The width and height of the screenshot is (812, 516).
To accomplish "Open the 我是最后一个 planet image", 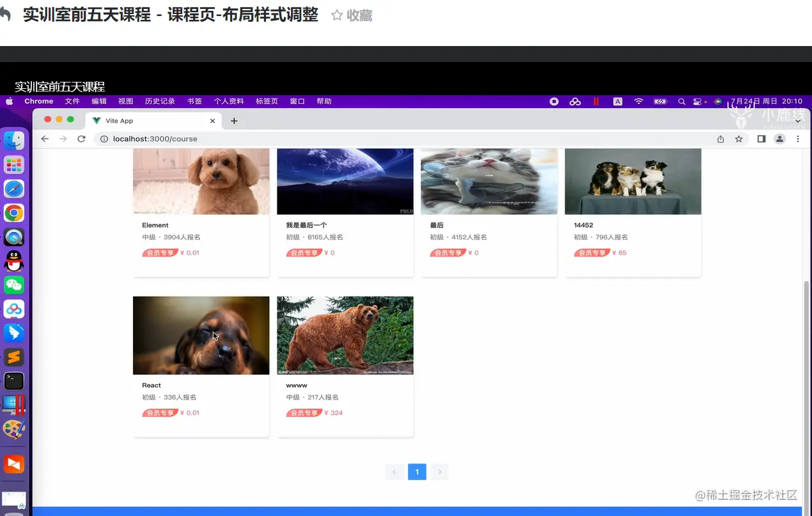I will coord(345,182).
